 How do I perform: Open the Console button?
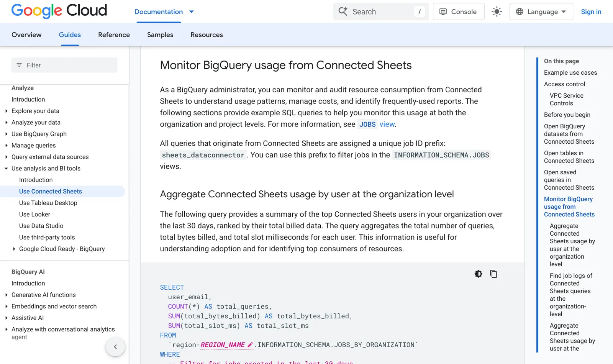[459, 11]
